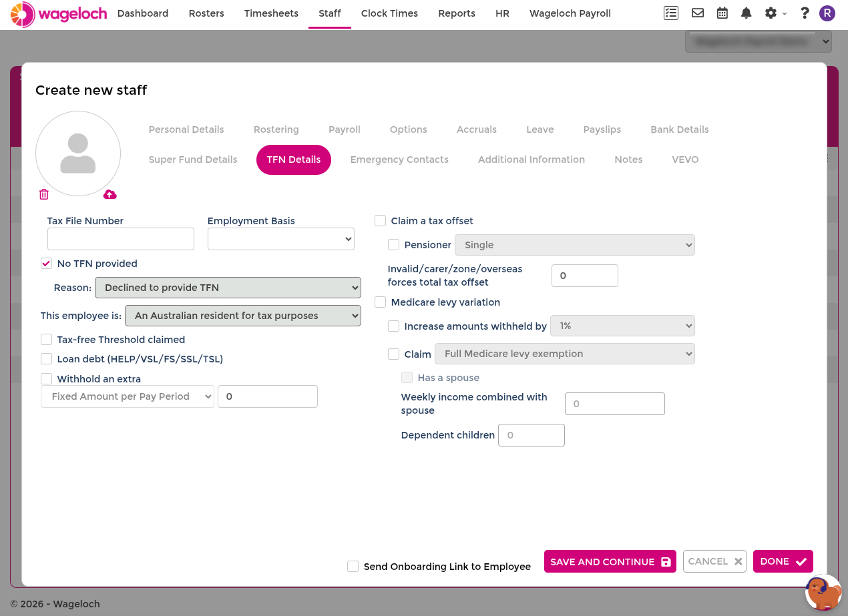Switch to Additional Information tab

point(532,160)
